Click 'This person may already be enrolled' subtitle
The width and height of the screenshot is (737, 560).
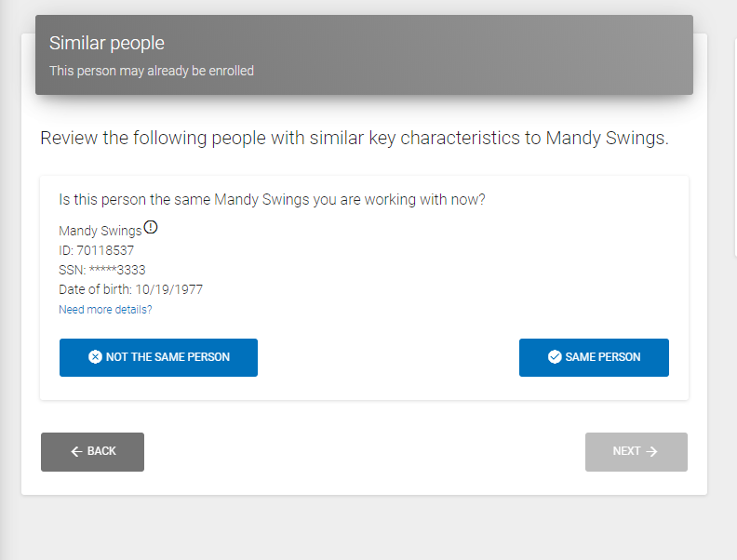coord(152,71)
